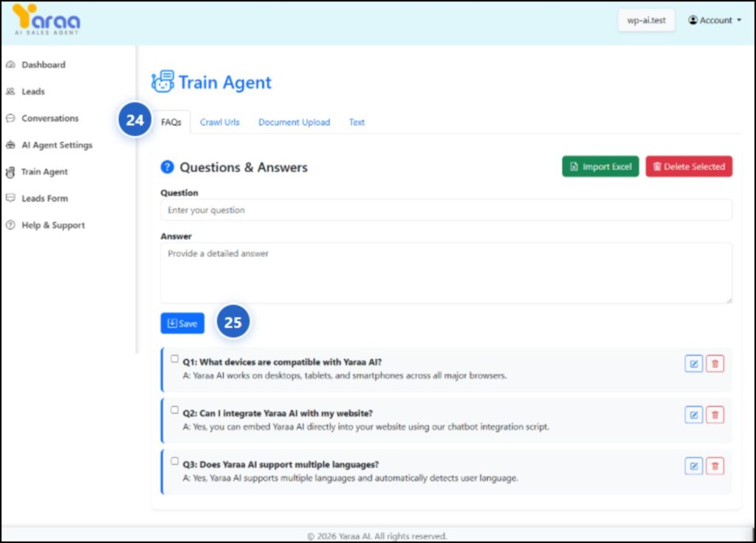Viewport: 756px width, 543px height.
Task: Open Help & Support from the sidebar
Action: [x=53, y=225]
